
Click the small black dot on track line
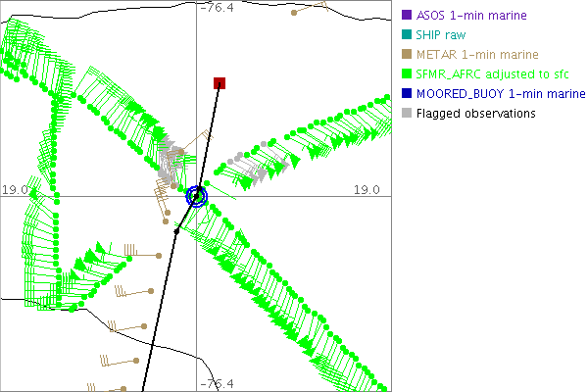point(176,231)
